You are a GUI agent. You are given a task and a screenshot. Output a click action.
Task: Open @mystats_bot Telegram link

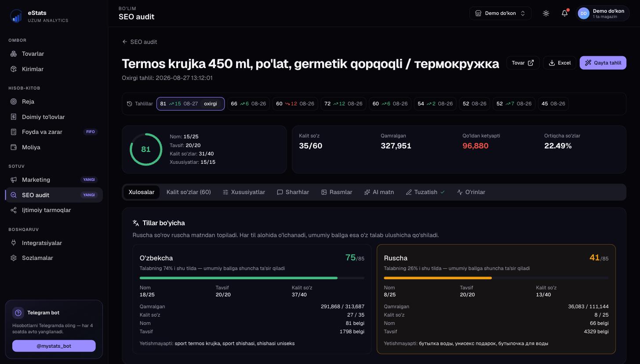click(54, 346)
